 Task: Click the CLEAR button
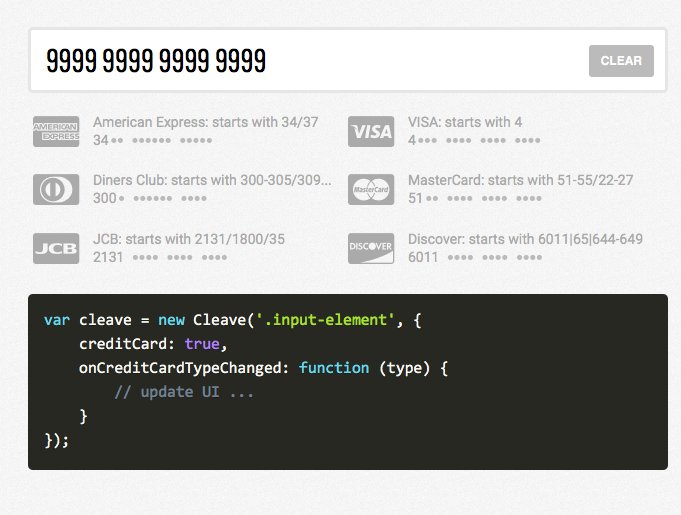[x=621, y=61]
